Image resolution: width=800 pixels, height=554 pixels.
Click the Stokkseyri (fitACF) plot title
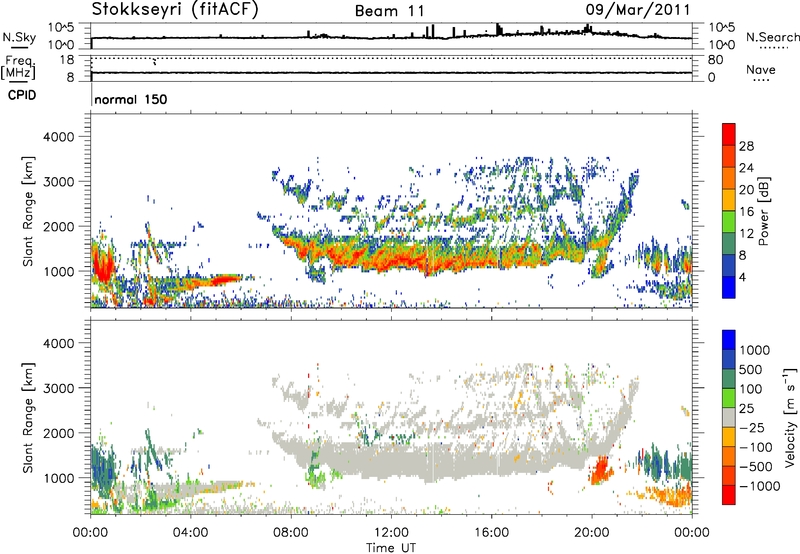click(x=175, y=9)
